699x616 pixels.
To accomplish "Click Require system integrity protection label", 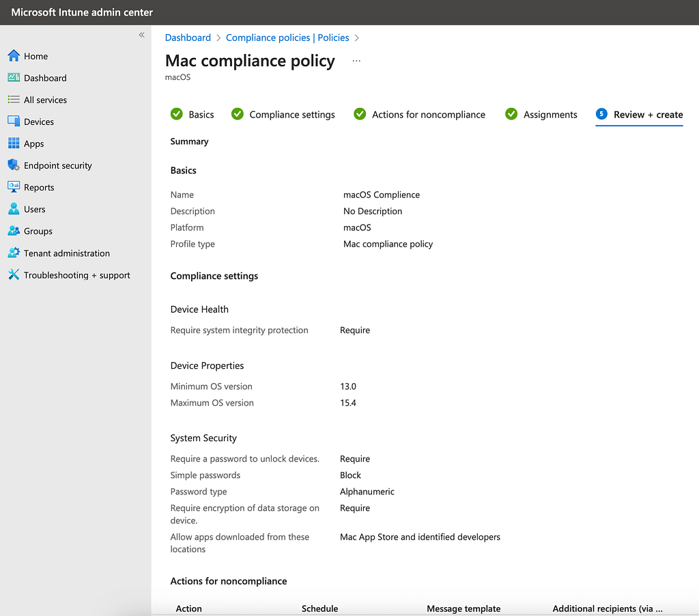I will point(239,330).
